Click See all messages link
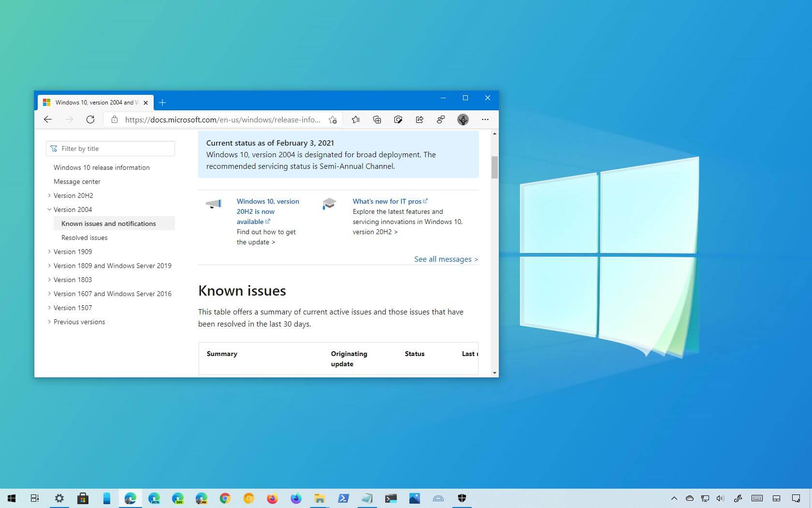This screenshot has width=812, height=508. 446,259
